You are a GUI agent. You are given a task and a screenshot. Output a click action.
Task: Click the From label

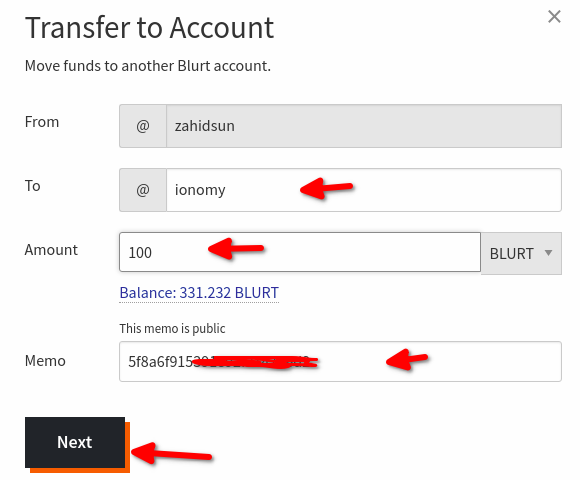[42, 122]
